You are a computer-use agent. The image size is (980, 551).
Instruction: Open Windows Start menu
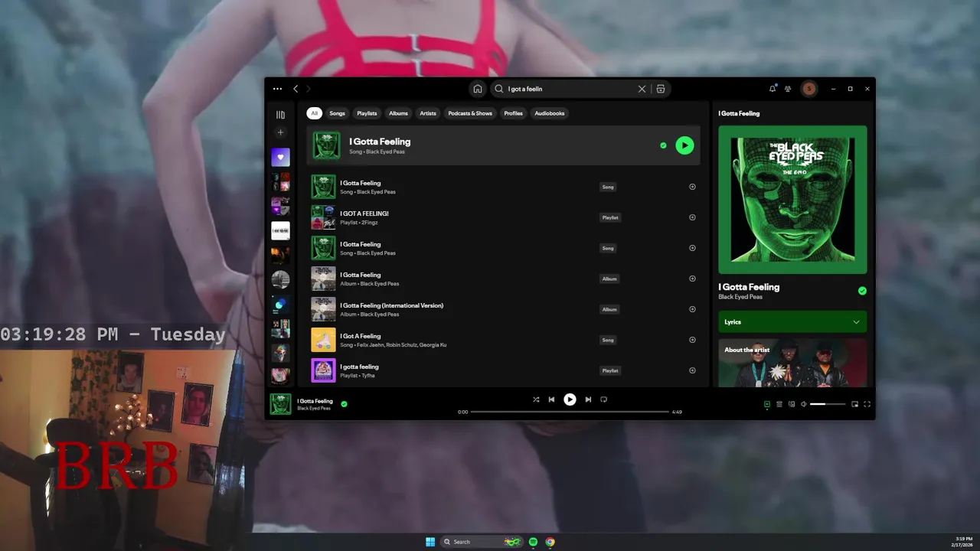[430, 542]
